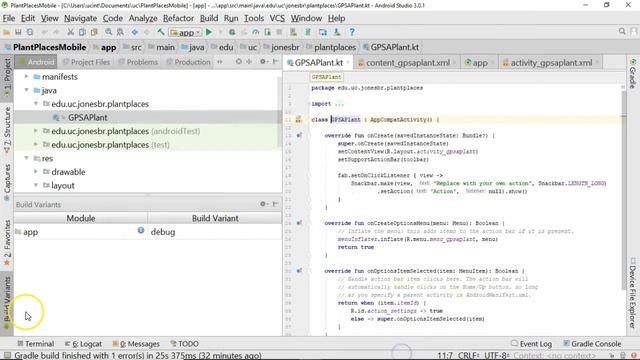Select GPSAPlant file in project tree

[87, 118]
